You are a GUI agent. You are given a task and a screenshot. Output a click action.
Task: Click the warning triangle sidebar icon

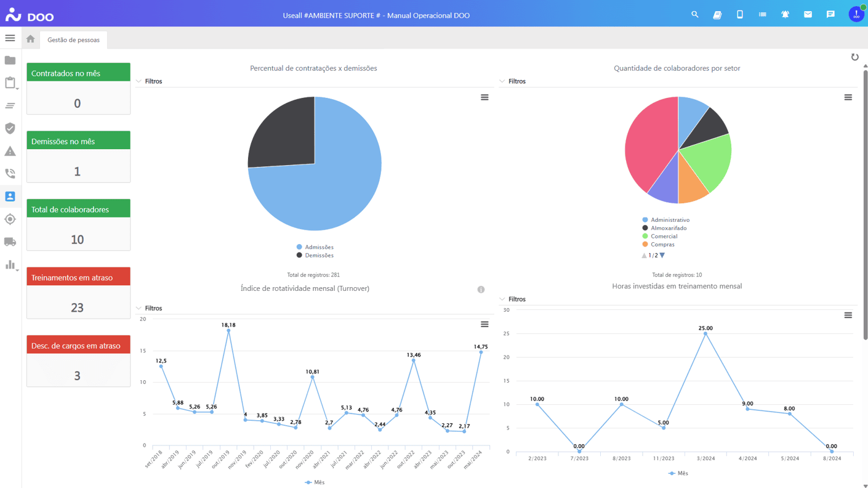pyautogui.click(x=10, y=151)
